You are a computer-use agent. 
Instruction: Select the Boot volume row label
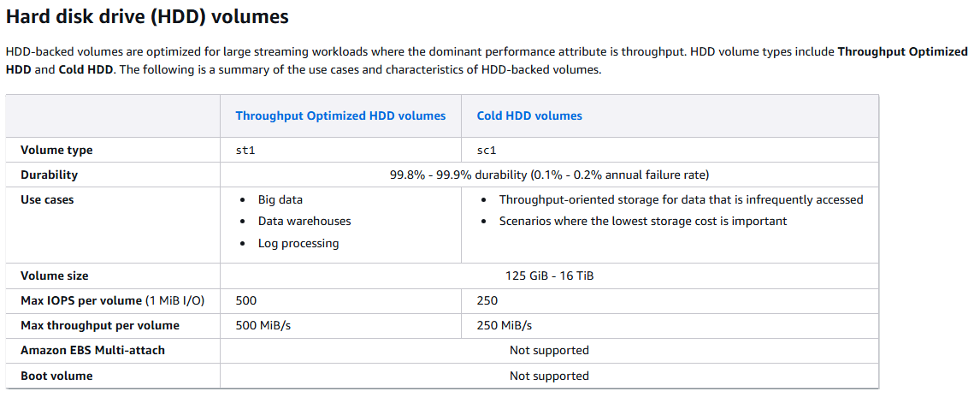[56, 376]
